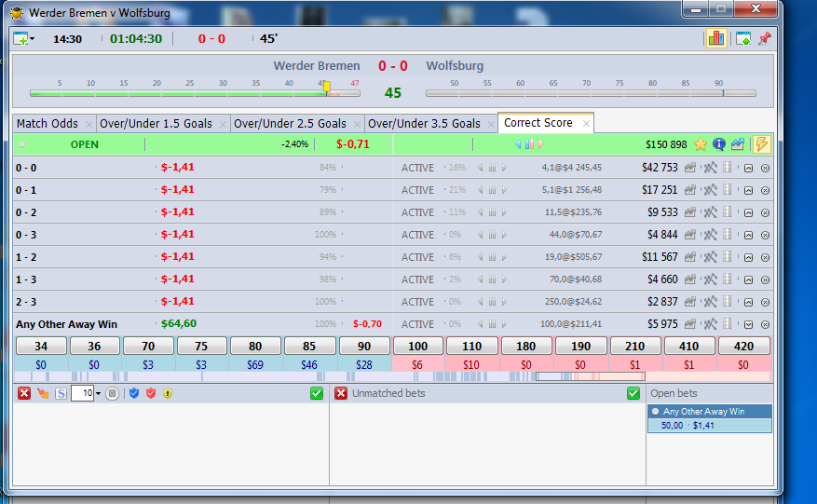
Task: Collapse the 1 - 2 row with chevron
Action: 748,257
